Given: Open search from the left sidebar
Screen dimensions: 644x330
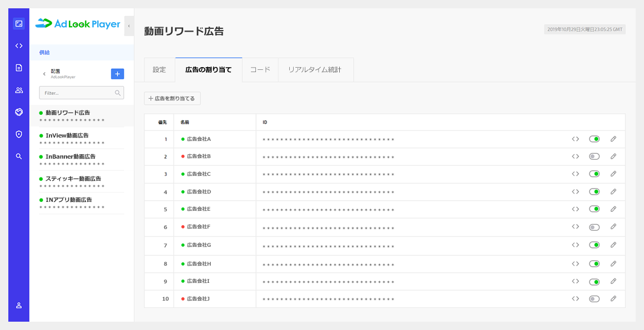Looking at the screenshot, I should 18,156.
